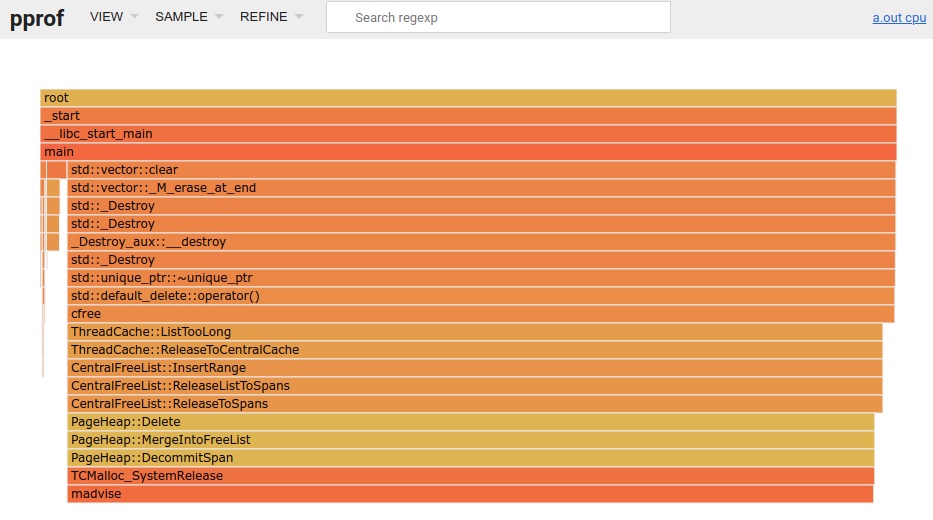This screenshot has height=520, width=933.
Task: Select the TCMalloc_SystemRelease frame
Action: [471, 476]
